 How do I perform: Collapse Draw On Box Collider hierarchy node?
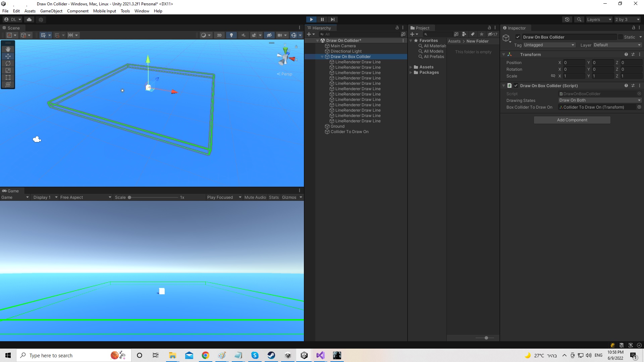[x=322, y=57]
